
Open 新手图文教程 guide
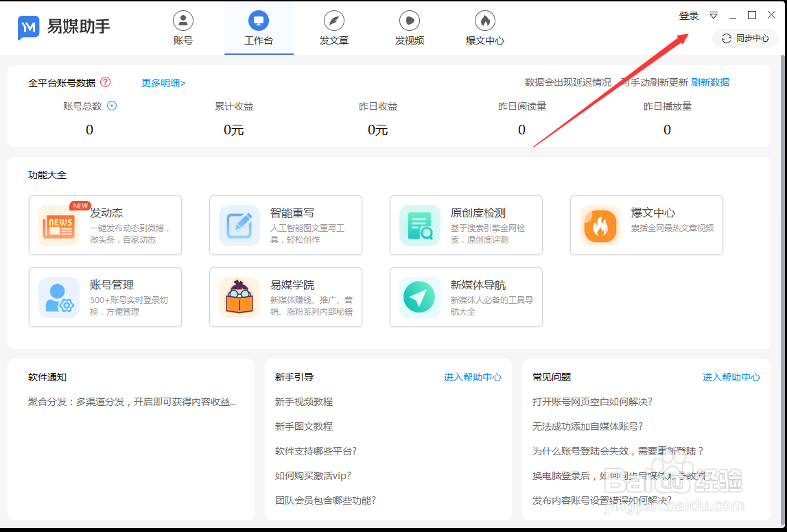pyautogui.click(x=304, y=426)
